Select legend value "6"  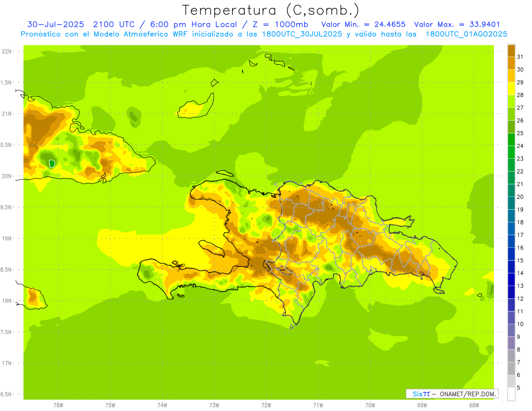click(519, 375)
